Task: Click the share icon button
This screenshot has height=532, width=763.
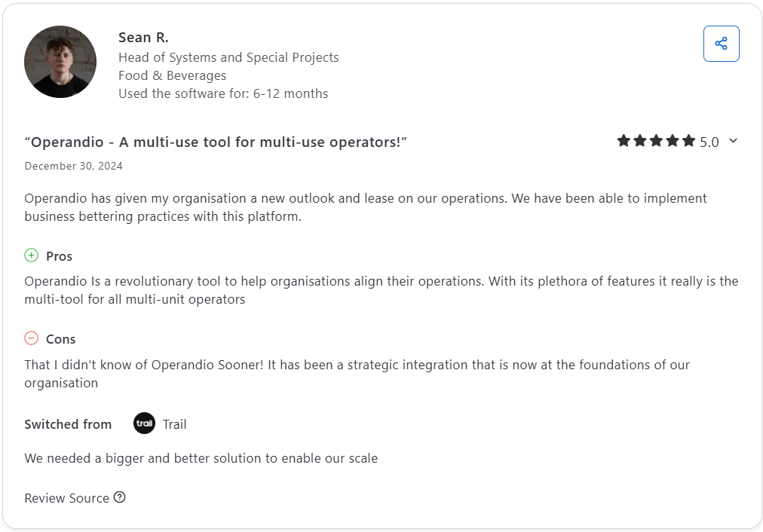Action: point(721,44)
